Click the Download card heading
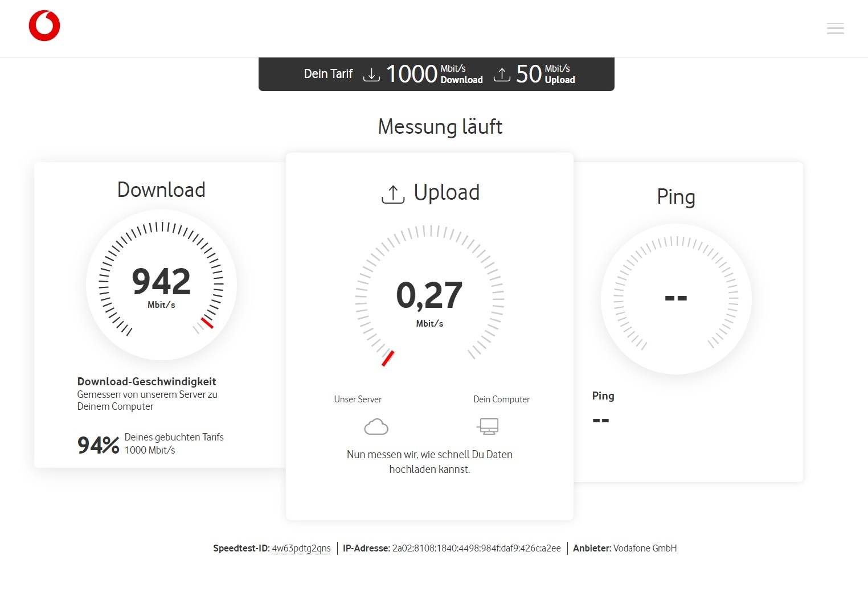The image size is (868, 593). [161, 190]
